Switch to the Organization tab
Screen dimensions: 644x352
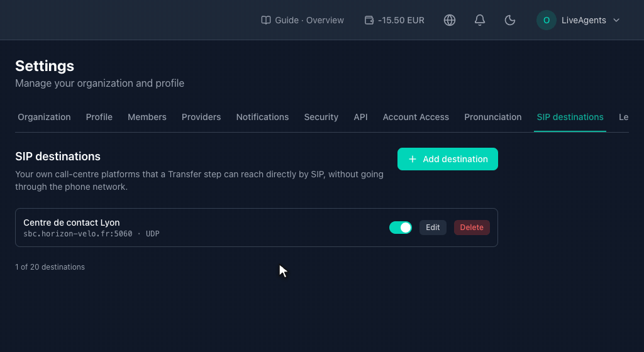(x=44, y=118)
